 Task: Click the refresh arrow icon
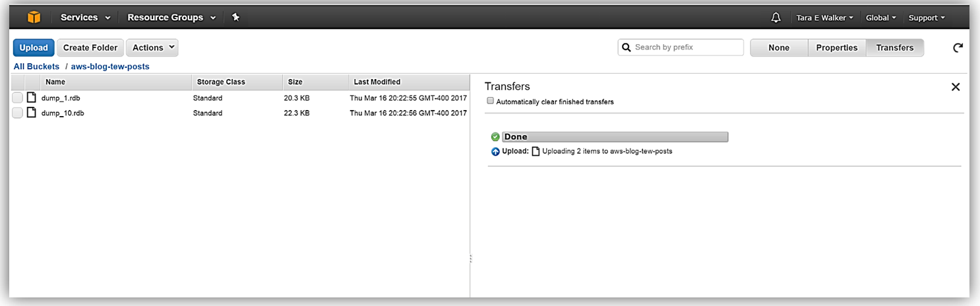958,47
